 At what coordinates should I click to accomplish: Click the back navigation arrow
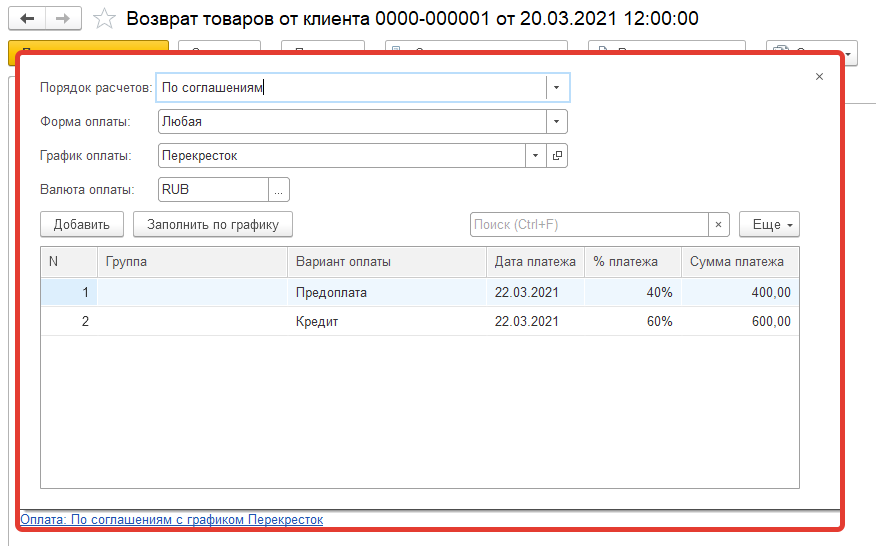click(27, 19)
